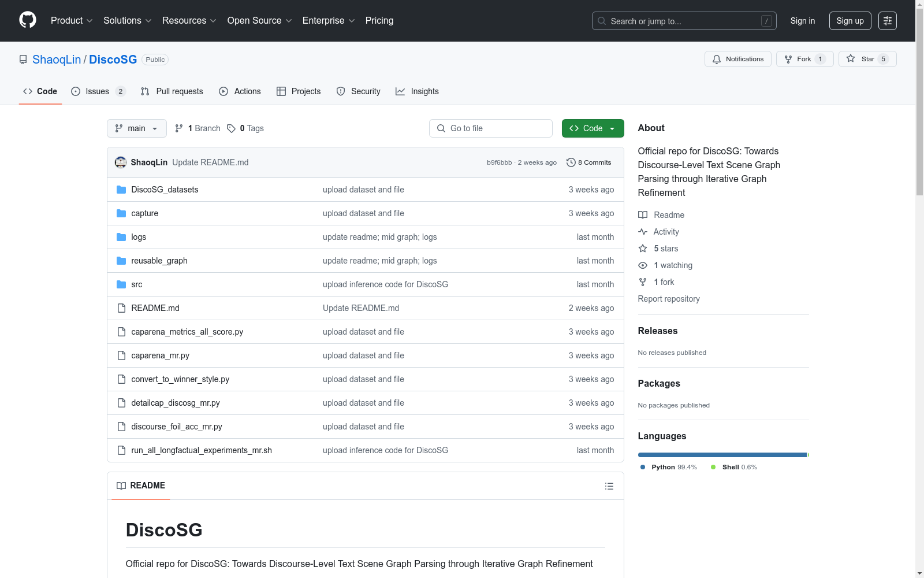Screen dimensions: 924x578
Task: Click the README tab heading
Action: (x=141, y=486)
